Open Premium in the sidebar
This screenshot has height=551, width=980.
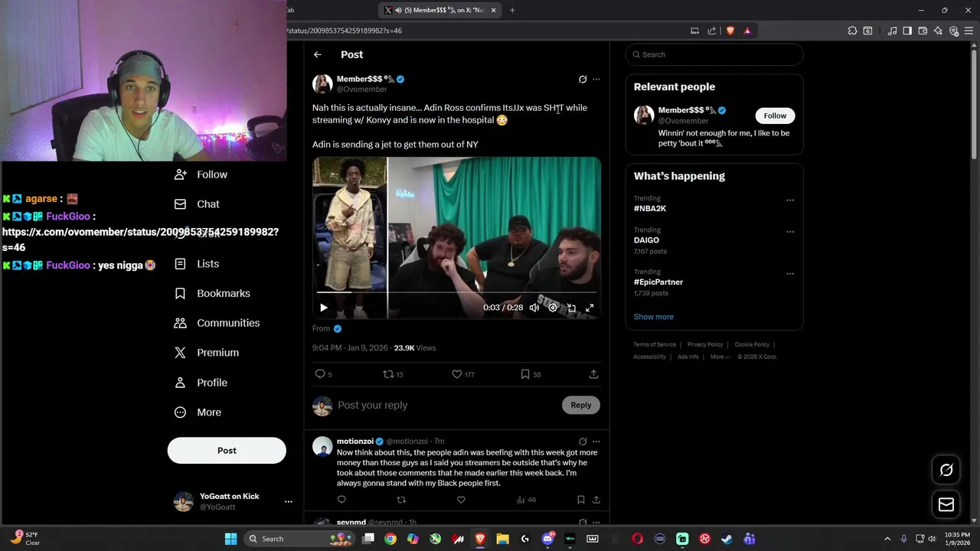tap(207, 353)
